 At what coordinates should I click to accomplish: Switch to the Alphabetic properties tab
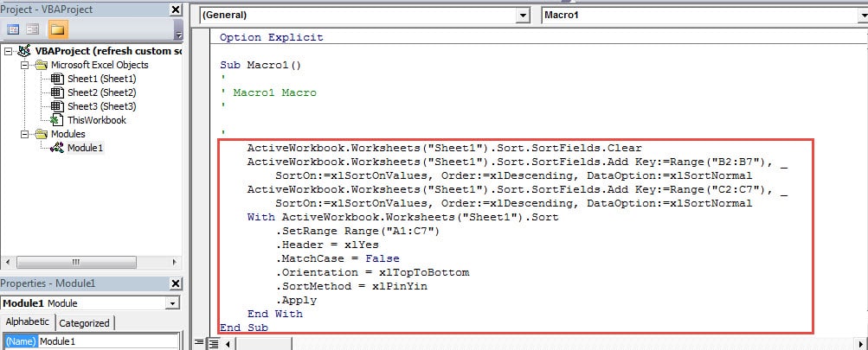point(28,322)
